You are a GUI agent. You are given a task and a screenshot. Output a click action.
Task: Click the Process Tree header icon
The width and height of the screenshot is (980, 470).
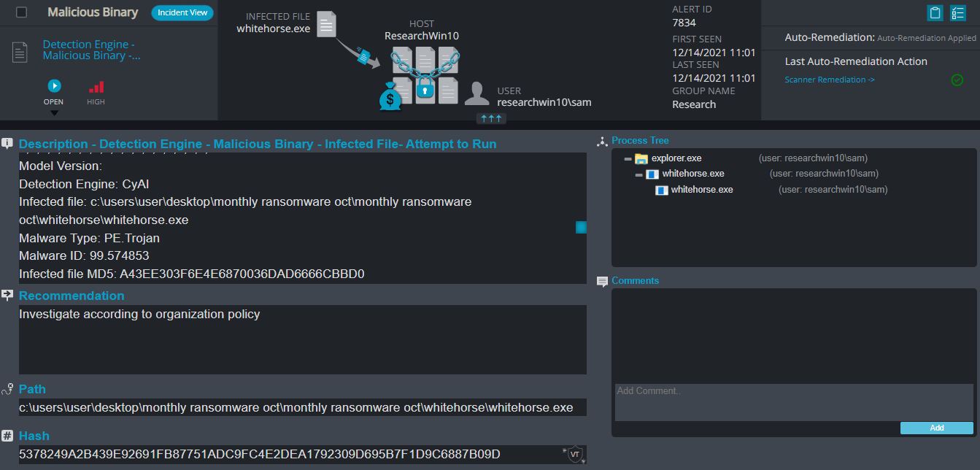(x=602, y=141)
